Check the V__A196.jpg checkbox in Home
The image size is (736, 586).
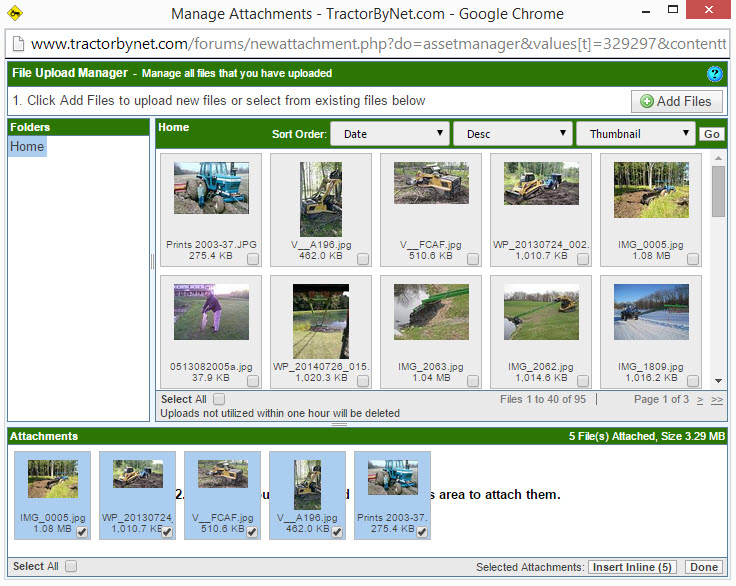click(x=363, y=259)
